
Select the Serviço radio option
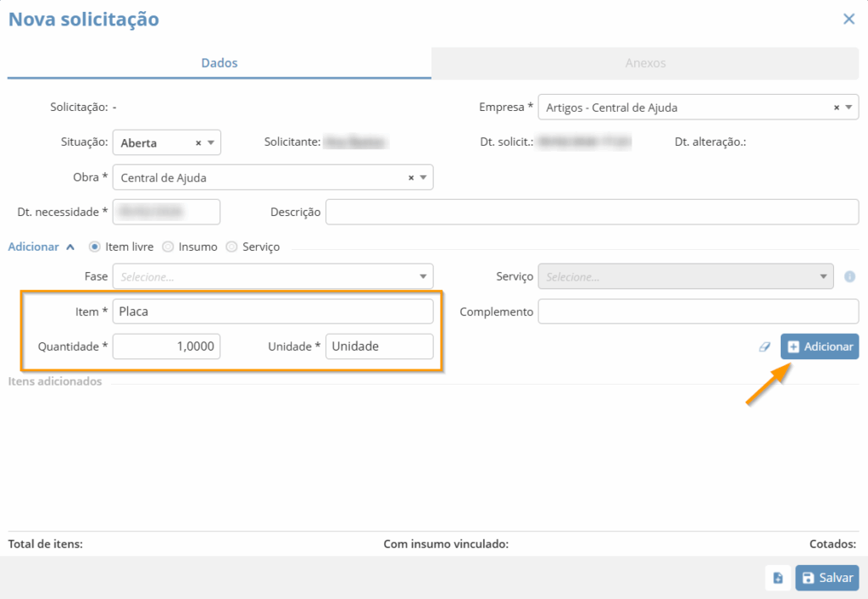click(231, 247)
